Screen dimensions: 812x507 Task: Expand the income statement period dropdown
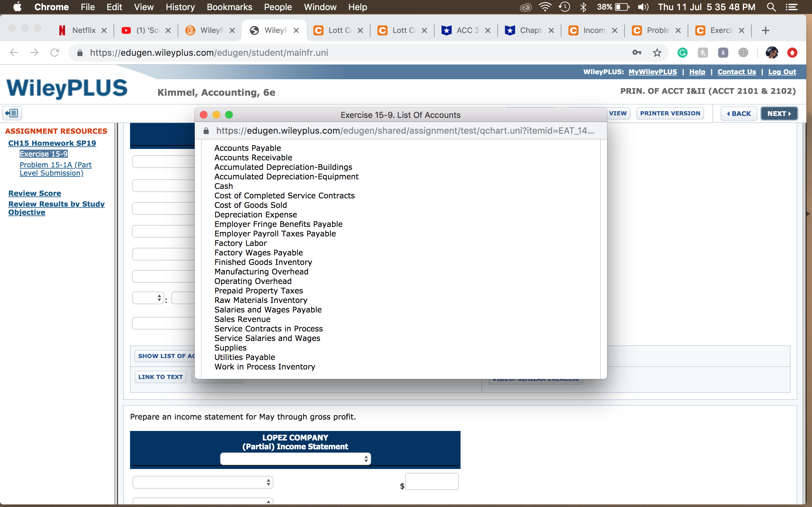tap(295, 459)
